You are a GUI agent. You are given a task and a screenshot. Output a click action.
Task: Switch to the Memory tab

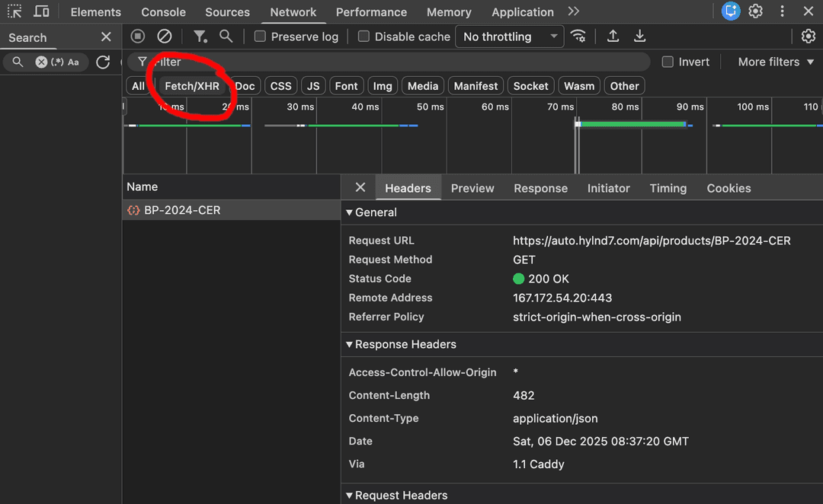[x=449, y=11]
